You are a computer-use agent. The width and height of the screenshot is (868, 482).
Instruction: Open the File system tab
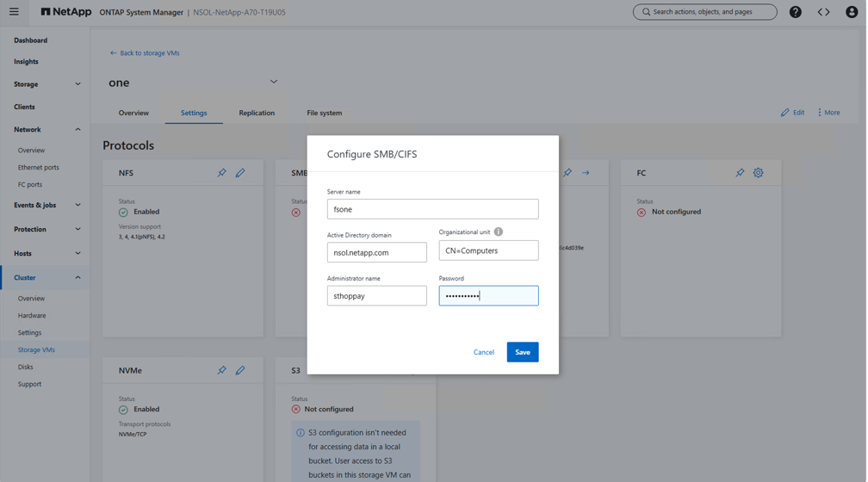pyautogui.click(x=324, y=113)
